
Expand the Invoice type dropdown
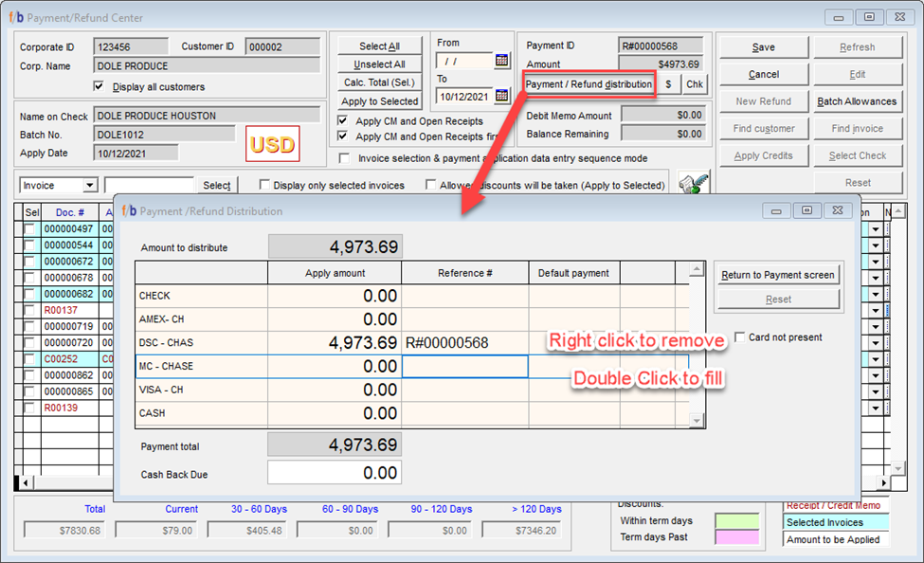coord(90,186)
